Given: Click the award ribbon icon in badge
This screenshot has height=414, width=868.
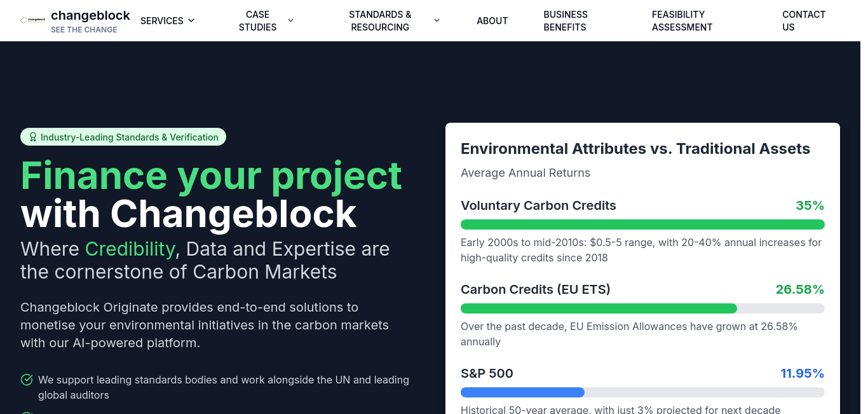Looking at the screenshot, I should pyautogui.click(x=33, y=137).
